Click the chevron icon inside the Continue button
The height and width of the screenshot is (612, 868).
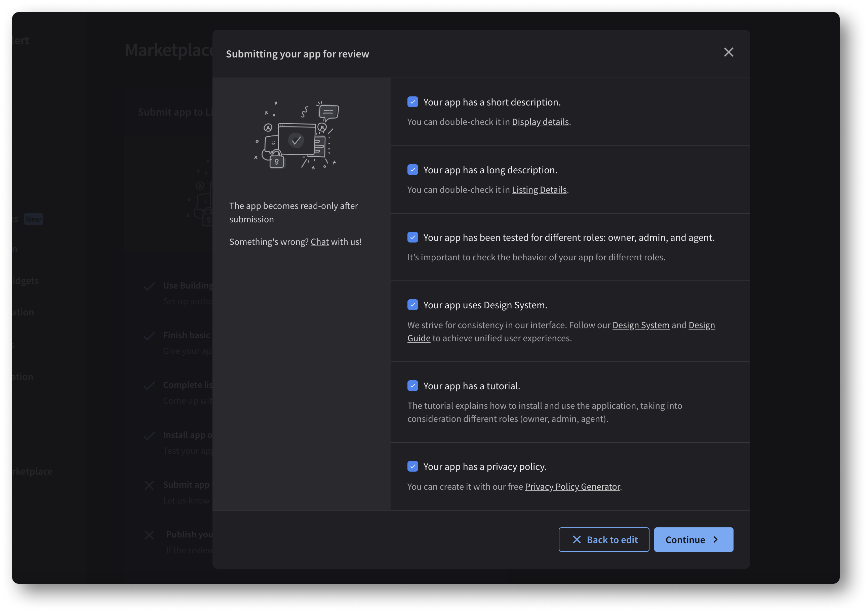tap(716, 539)
